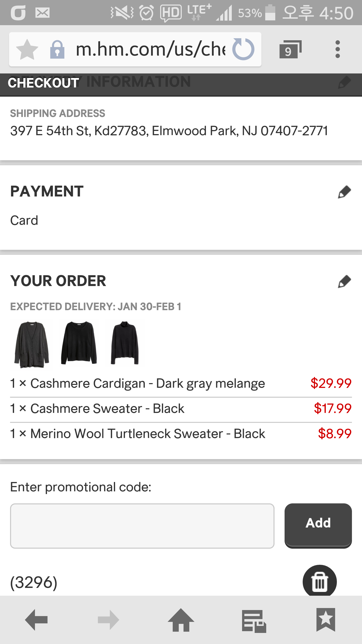This screenshot has height=644, width=362.
Task: Edit delivery information in the header bar
Action: 344,82
